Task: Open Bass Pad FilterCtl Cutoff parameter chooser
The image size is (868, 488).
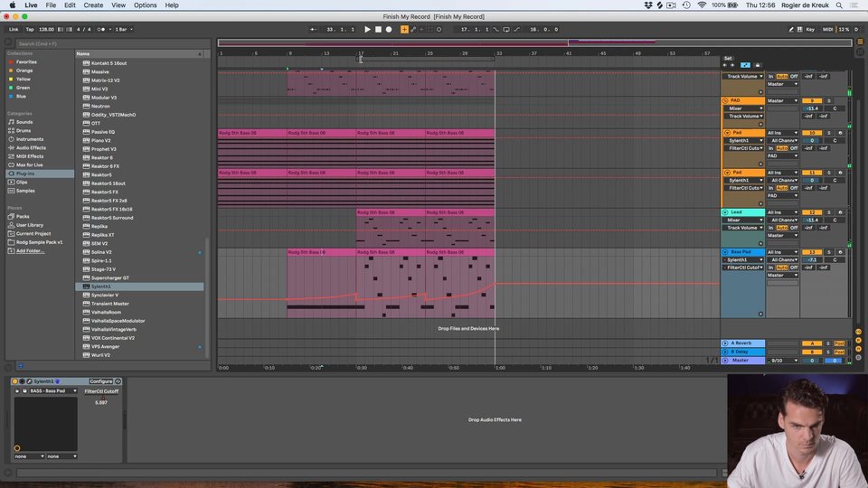Action: pos(743,267)
